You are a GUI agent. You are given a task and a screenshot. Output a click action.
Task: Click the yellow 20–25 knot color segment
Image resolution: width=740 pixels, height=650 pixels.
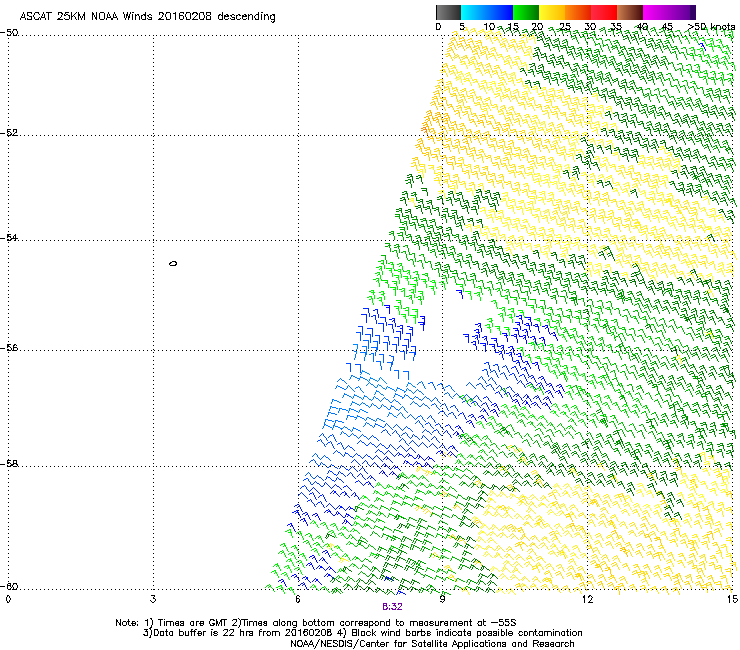pos(552,12)
